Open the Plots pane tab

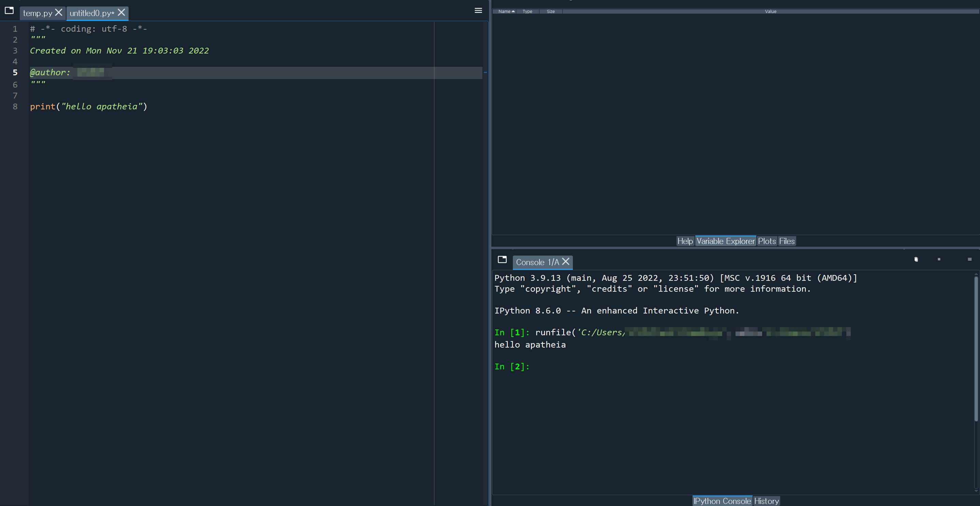[x=767, y=241]
